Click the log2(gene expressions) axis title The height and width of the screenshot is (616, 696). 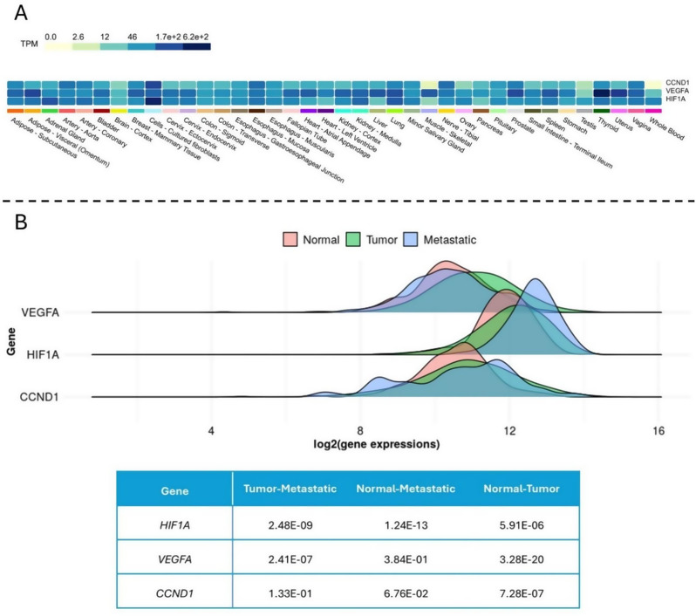[376, 443]
